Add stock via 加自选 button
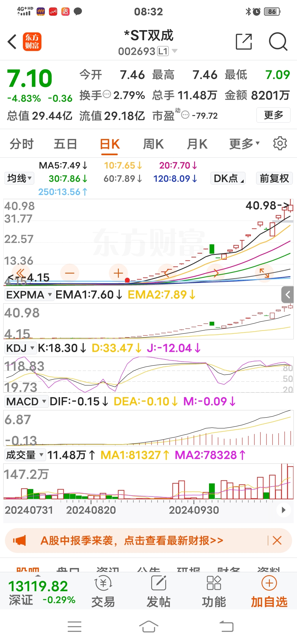The height and width of the screenshot is (644, 297). (269, 592)
